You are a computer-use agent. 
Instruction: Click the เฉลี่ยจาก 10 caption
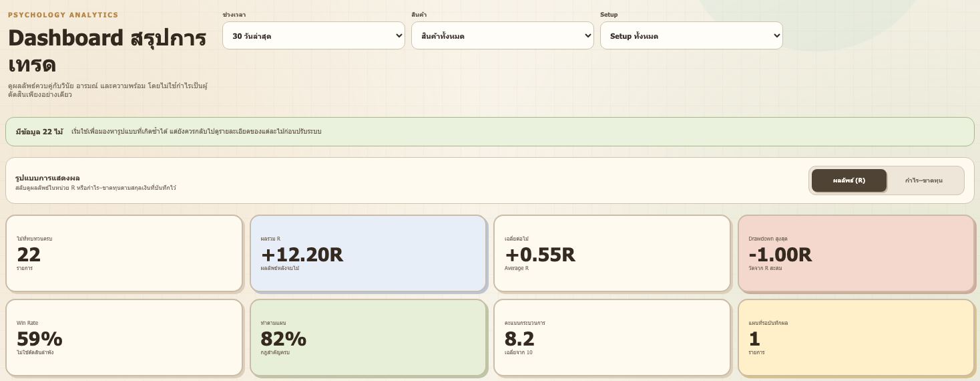519,352
